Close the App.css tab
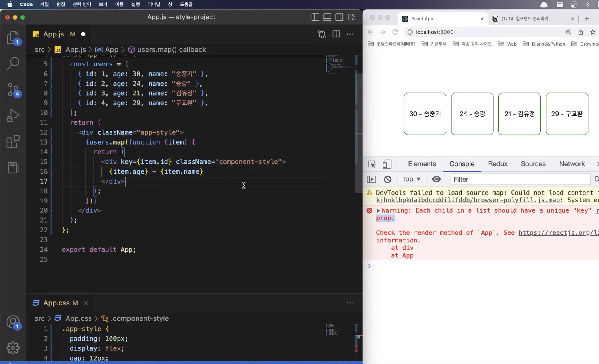Viewport: 599px width, 364px height. click(x=86, y=303)
